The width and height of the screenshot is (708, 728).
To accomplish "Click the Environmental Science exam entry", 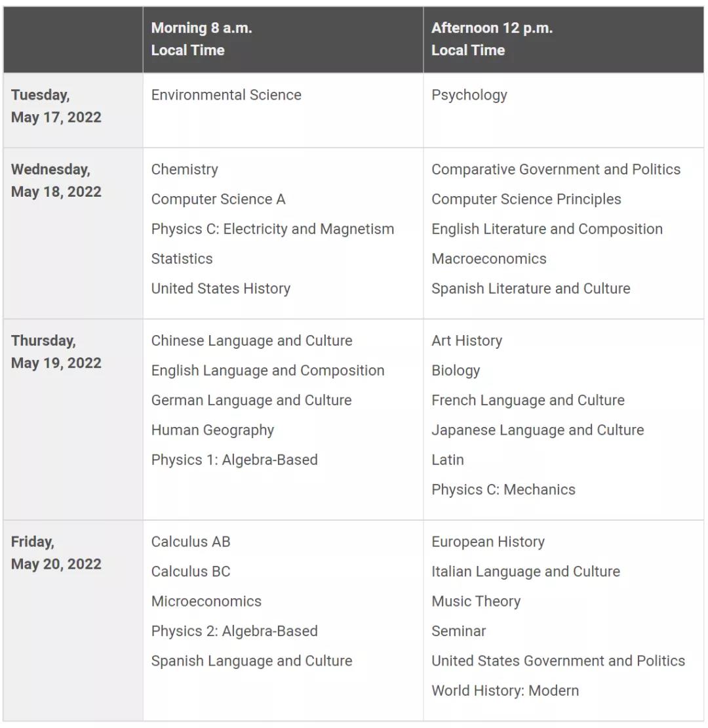I will pyautogui.click(x=226, y=94).
